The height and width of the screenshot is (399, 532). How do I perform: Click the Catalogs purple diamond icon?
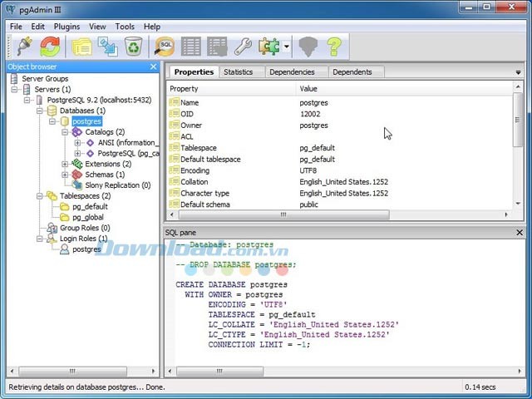[x=77, y=132]
